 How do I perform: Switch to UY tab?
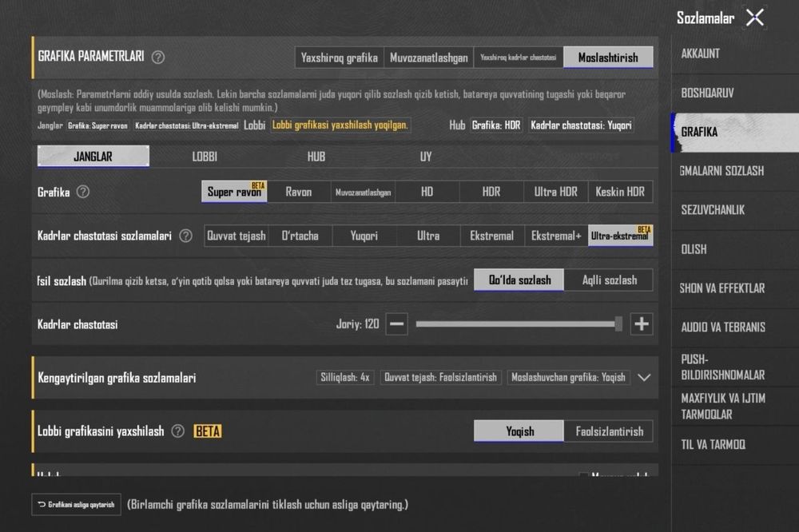tap(426, 157)
